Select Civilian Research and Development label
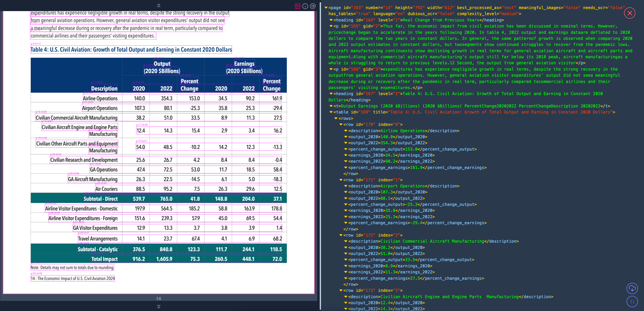 [x=84, y=160]
